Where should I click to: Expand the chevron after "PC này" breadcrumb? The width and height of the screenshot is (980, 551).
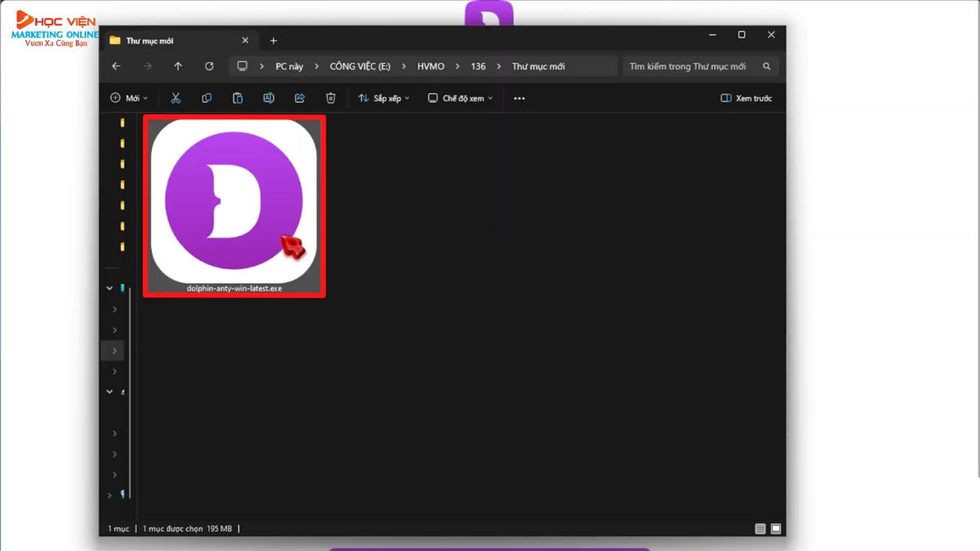click(316, 66)
